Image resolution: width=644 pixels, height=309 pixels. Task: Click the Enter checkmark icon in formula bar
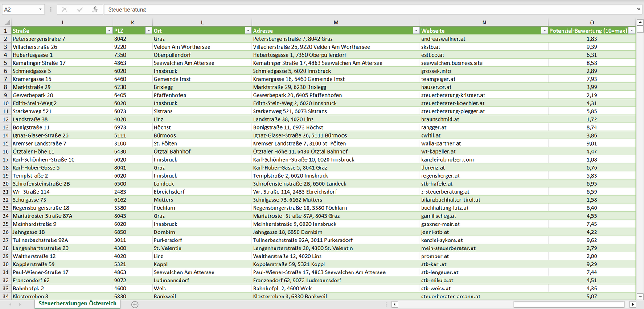pyautogui.click(x=80, y=9)
